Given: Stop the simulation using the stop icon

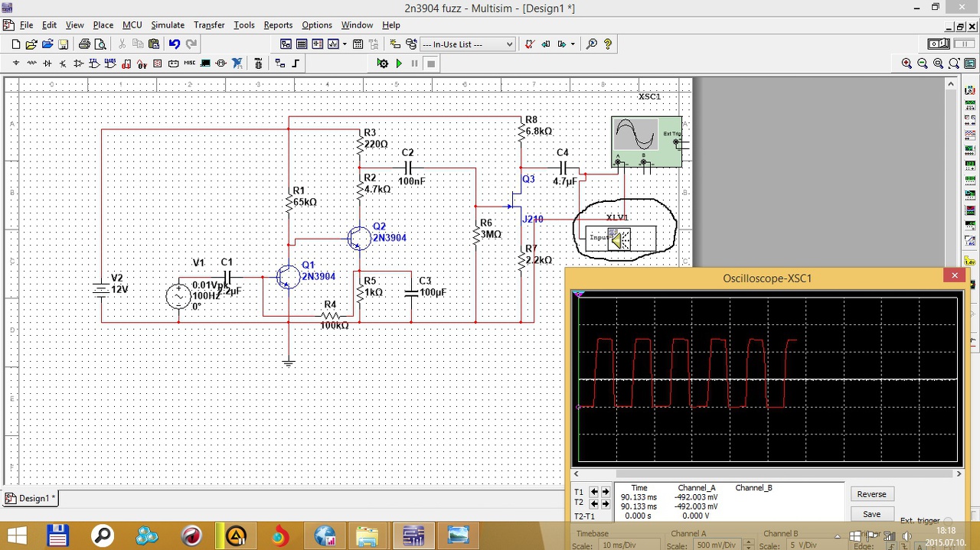Looking at the screenshot, I should (431, 63).
